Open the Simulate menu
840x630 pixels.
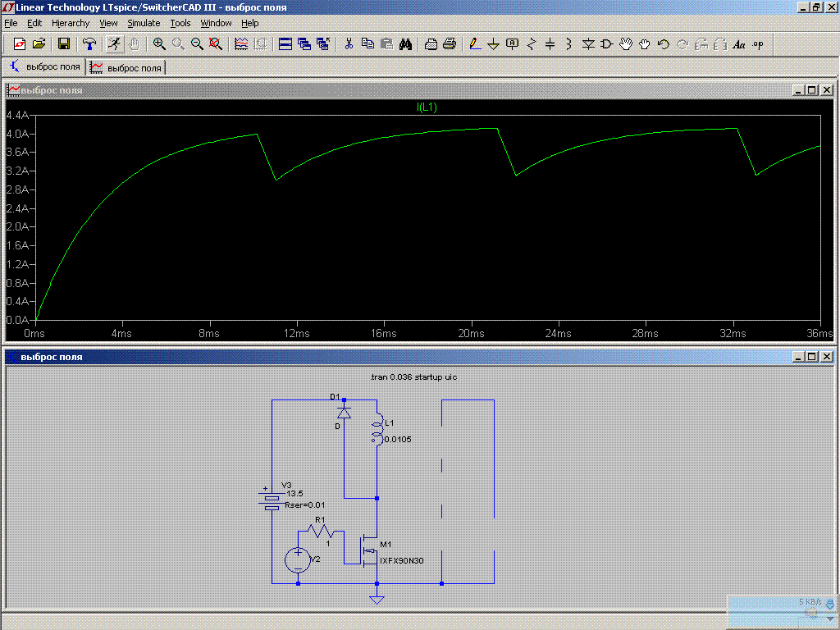click(x=144, y=23)
